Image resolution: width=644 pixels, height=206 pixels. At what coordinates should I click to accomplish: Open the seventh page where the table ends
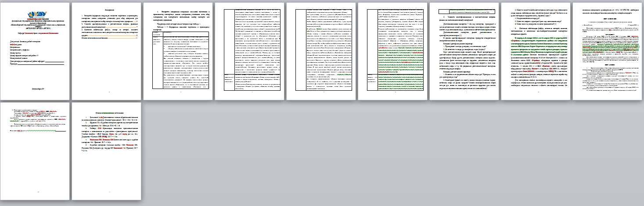click(465, 52)
